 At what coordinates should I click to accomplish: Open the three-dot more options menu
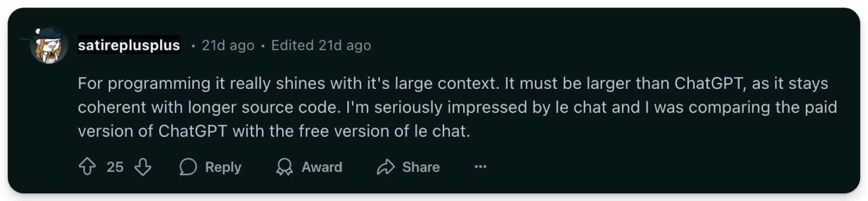click(481, 167)
